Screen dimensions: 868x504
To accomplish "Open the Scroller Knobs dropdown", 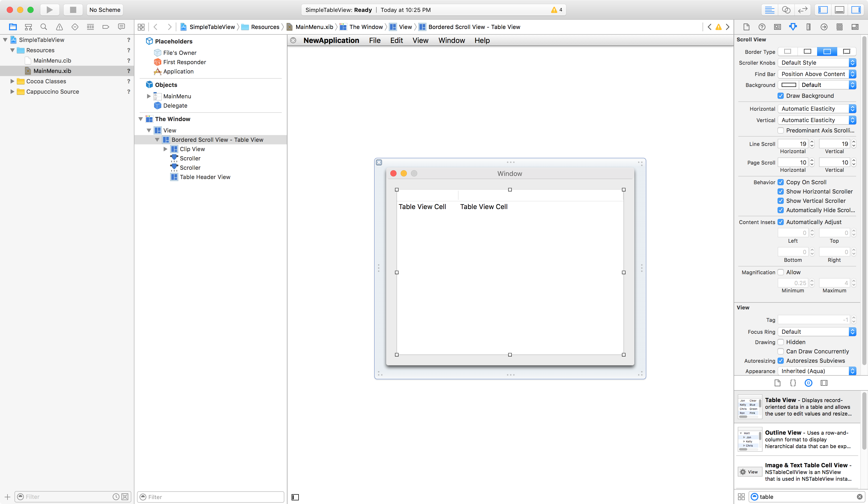I will coord(817,63).
